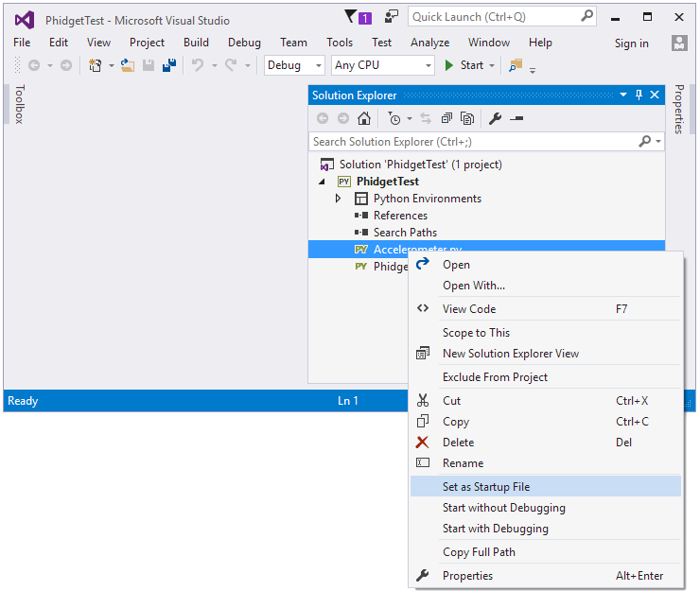Click the Quick Launch magnifier icon
This screenshot has height=591, width=700.
[587, 16]
